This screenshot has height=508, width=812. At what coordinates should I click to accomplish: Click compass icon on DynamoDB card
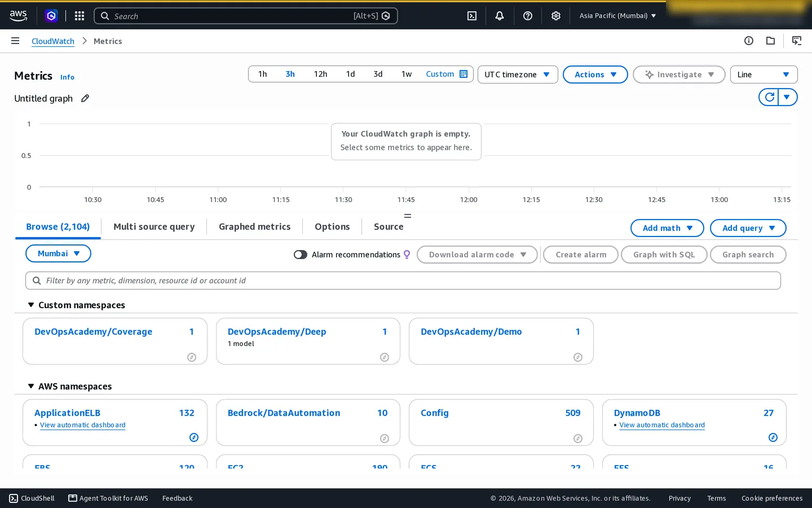click(x=773, y=437)
